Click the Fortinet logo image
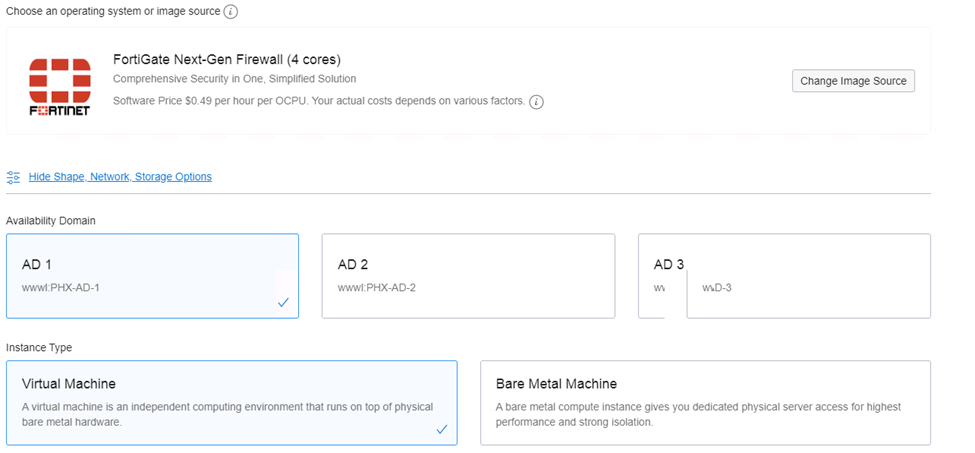The height and width of the screenshot is (453, 975). coord(60,86)
